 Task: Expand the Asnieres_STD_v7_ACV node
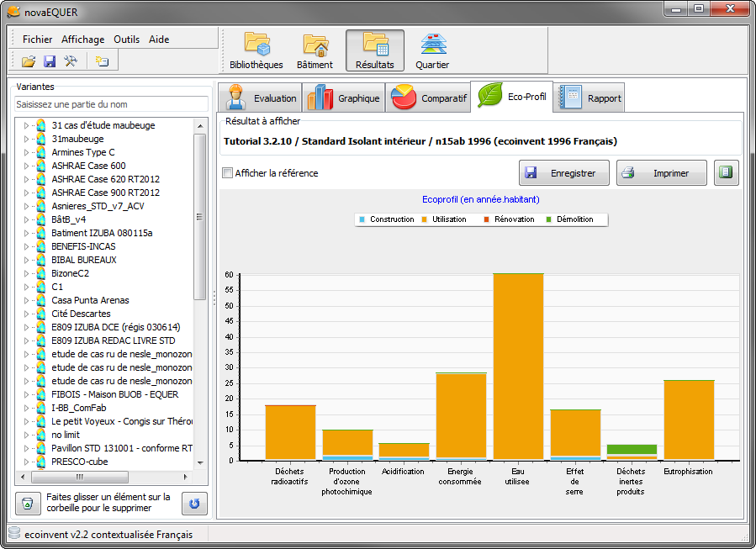coord(26,206)
